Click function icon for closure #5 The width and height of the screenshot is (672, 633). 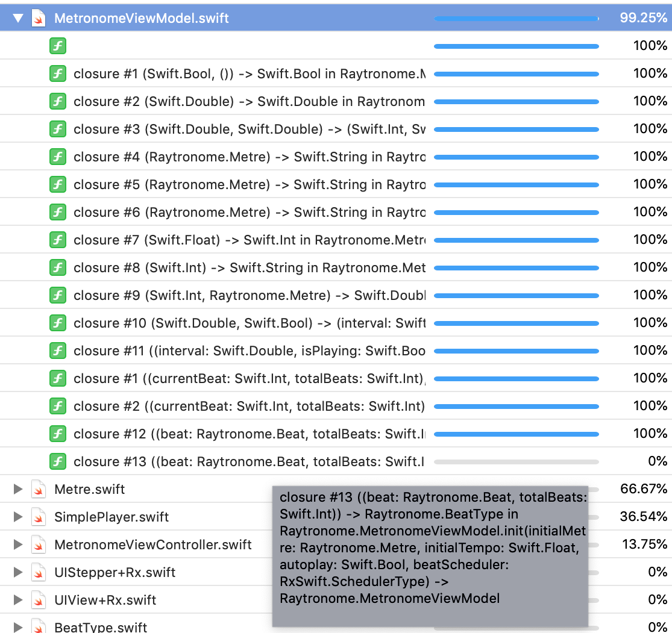point(58,184)
